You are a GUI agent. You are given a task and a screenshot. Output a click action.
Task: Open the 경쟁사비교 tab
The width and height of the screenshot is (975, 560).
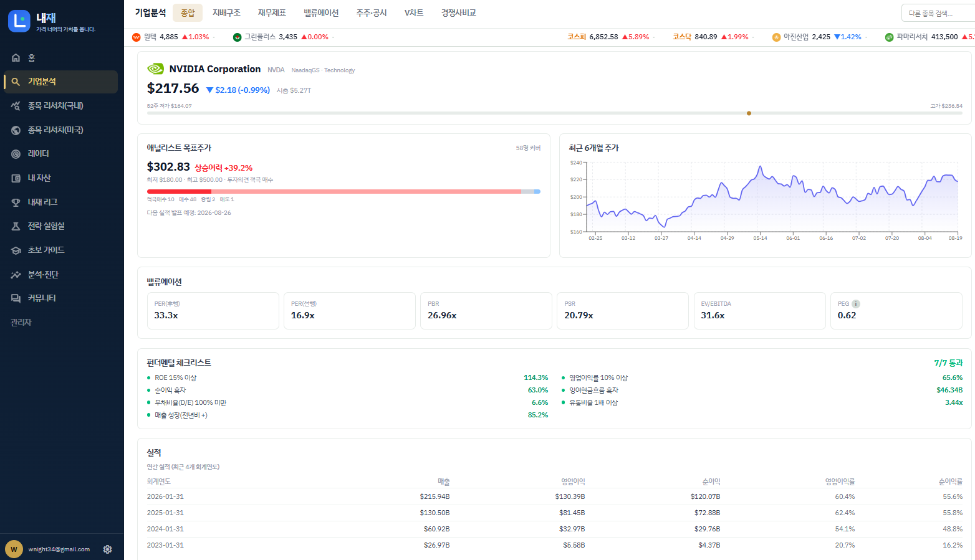[x=458, y=12]
